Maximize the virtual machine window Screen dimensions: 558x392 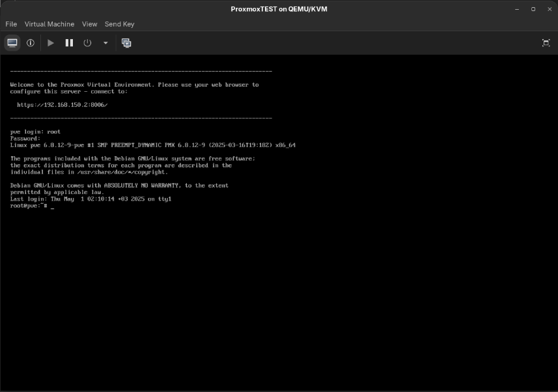click(533, 8)
